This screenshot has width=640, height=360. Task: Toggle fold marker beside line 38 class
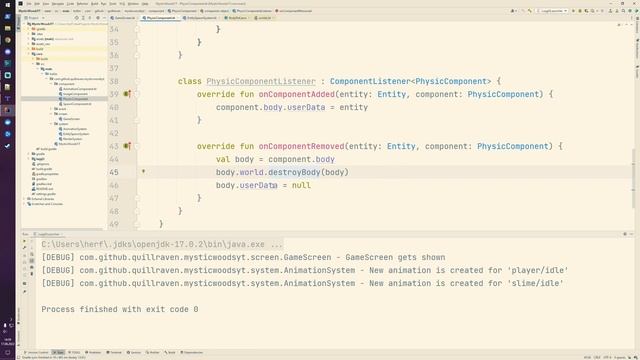(138, 81)
